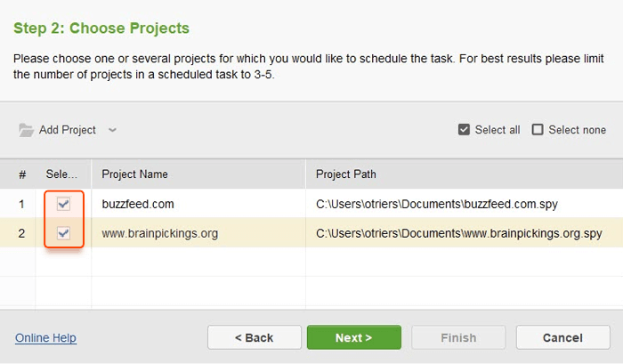
Task: Proceed with the green Next button
Action: (x=354, y=338)
